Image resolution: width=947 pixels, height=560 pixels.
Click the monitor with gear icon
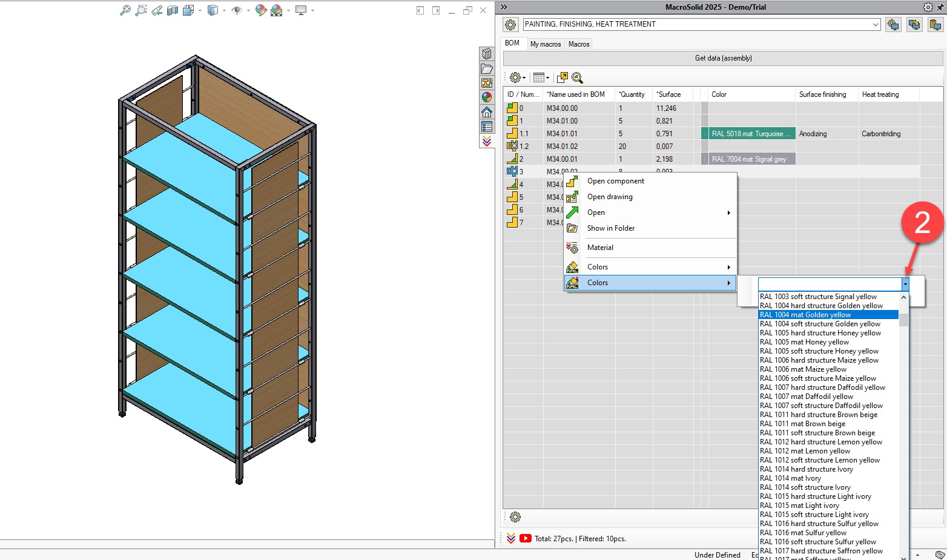[x=893, y=25]
